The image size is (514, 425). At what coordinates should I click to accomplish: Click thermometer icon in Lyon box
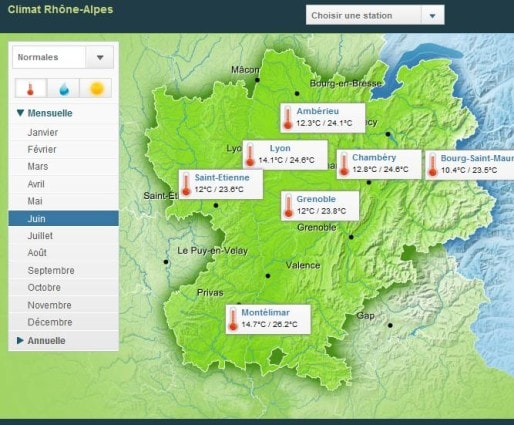(250, 155)
